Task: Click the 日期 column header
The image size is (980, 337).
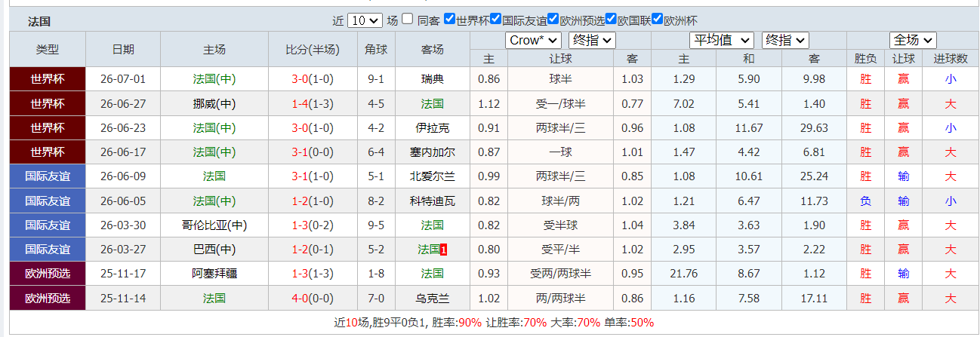Action: [x=123, y=49]
